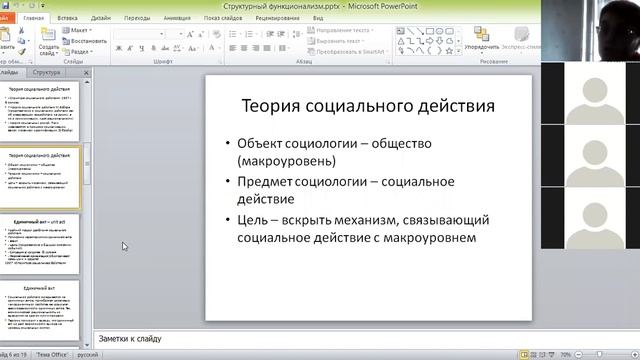This screenshot has width=640, height=360.
Task: Select the text box shape icon
Action: coord(400,31)
